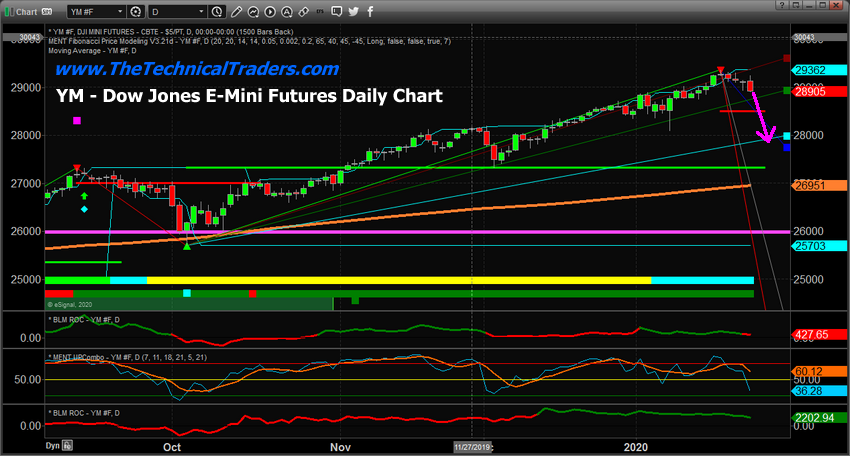This screenshot has height=456, width=850.
Task: Select the YM #F DJI MINI FUTURES title label
Action: tap(171, 32)
